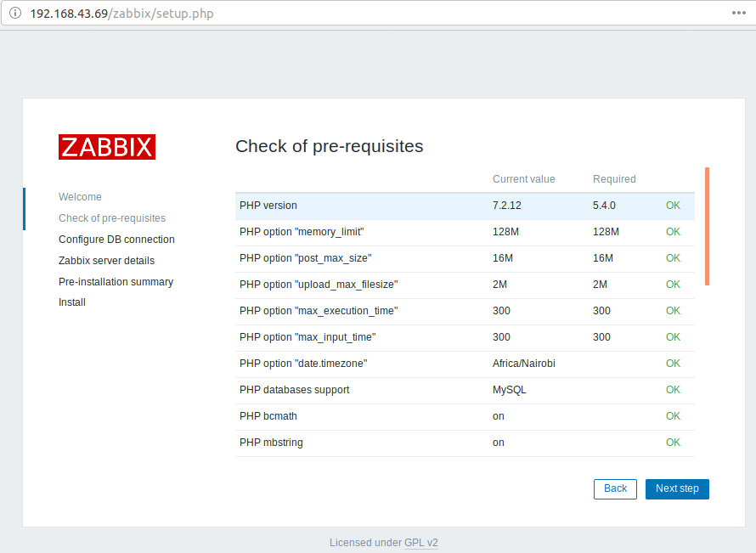The height and width of the screenshot is (553, 756).
Task: Click the OK status for date.timezone
Action: 673,364
